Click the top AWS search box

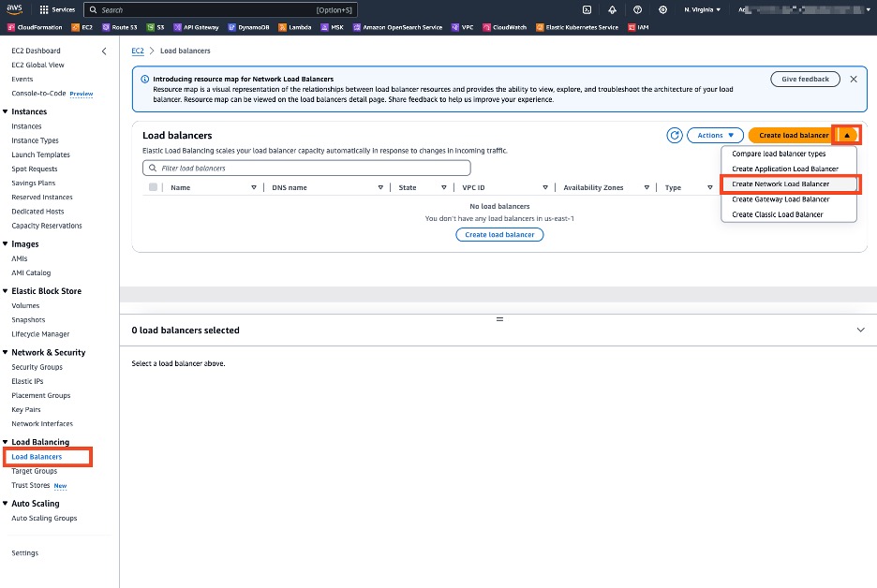coord(220,9)
